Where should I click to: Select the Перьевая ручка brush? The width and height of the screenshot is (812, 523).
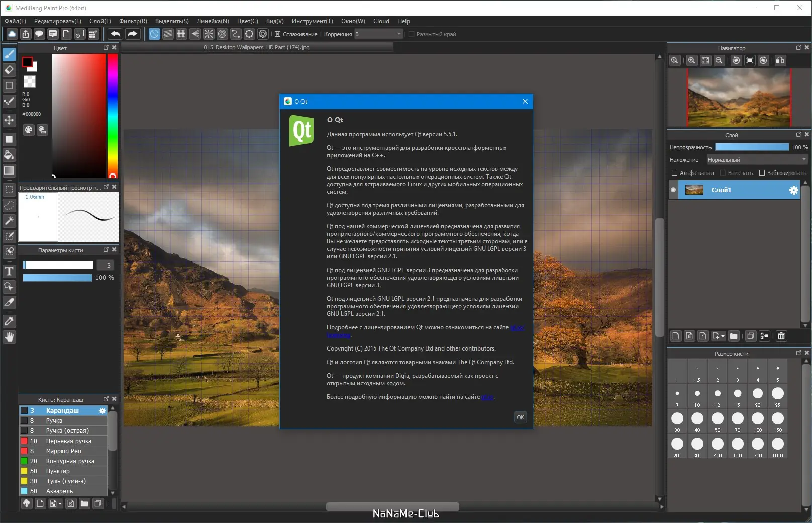[63, 441]
